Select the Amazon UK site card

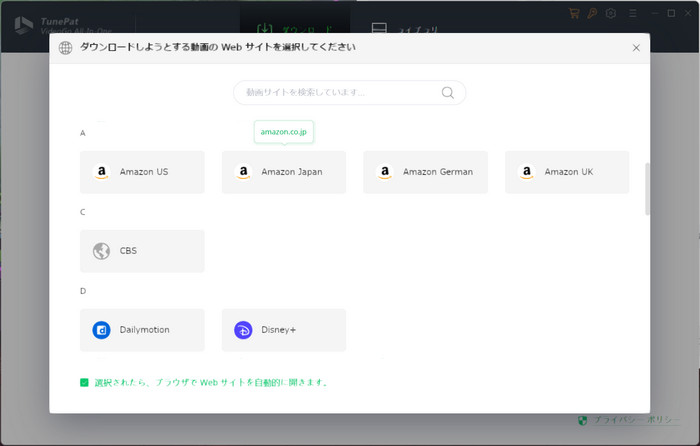click(567, 172)
